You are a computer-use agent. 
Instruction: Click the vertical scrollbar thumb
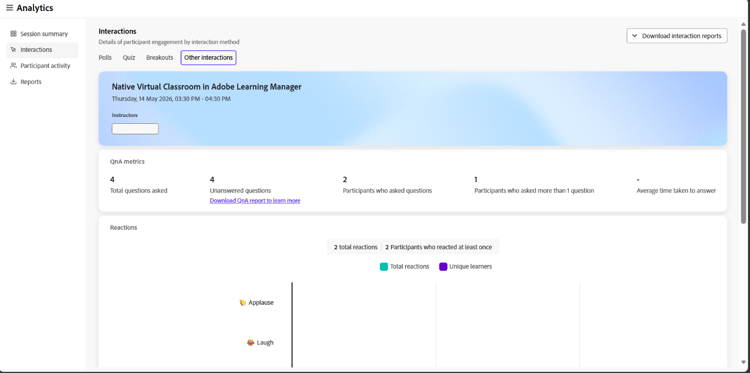743,126
